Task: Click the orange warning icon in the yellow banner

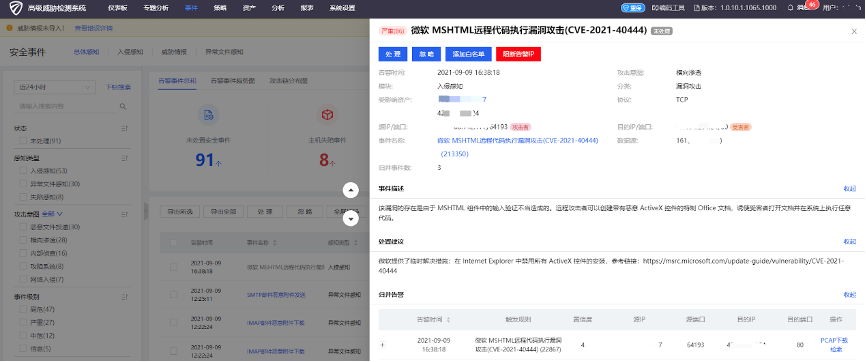Action: (x=9, y=28)
